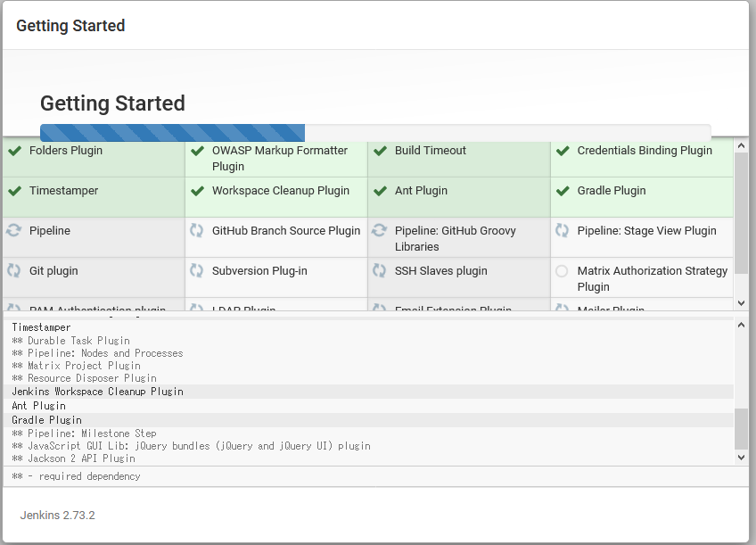Click the spinner next to Pipeline: GitHub Groovy Libraries
This screenshot has height=545, width=756.
click(x=380, y=230)
